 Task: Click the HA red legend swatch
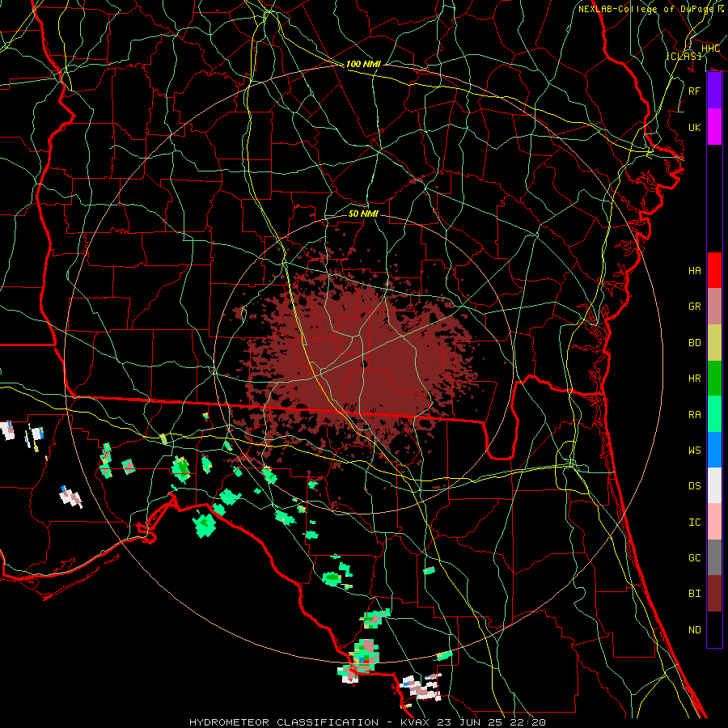pyautogui.click(x=714, y=270)
